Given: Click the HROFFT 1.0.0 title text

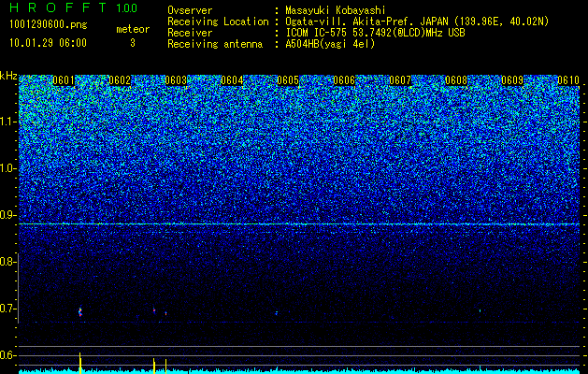Looking at the screenshot, I should 74,7.
